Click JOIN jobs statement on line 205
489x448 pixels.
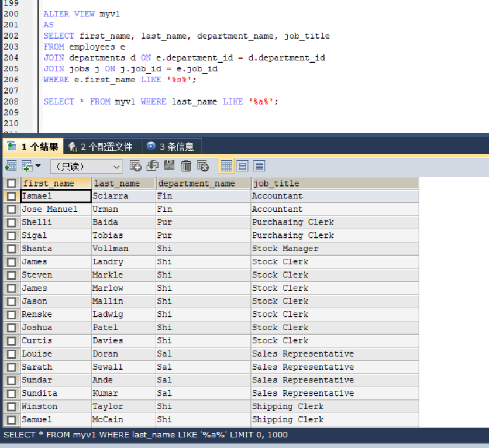pos(130,69)
